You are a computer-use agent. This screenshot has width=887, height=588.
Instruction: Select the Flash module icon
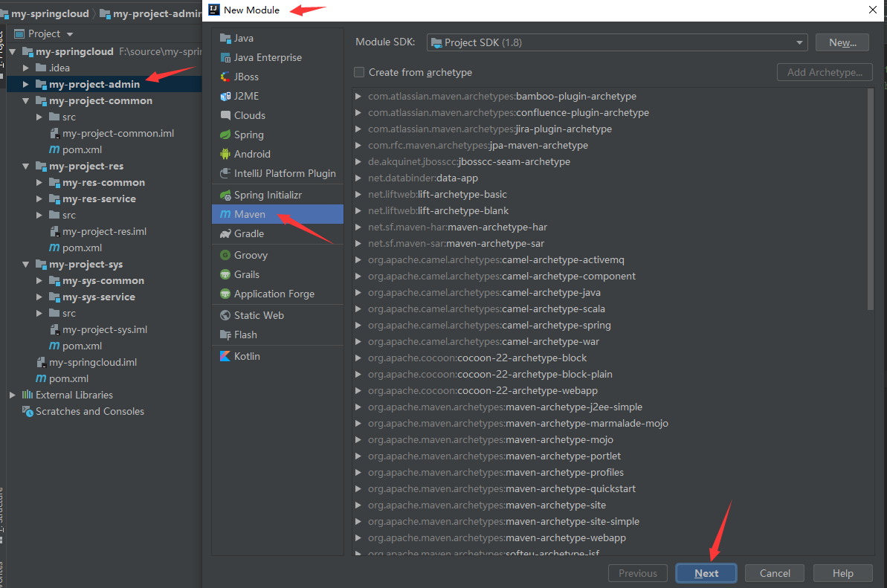[x=225, y=335]
